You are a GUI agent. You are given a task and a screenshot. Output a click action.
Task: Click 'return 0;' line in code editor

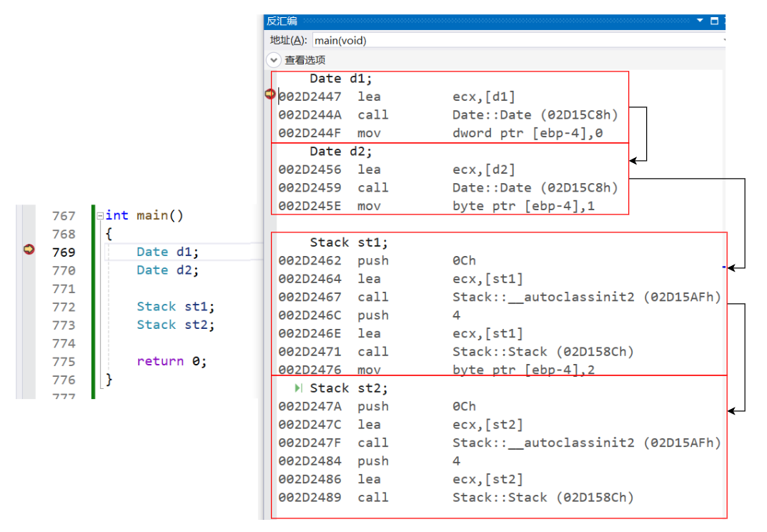pos(172,362)
